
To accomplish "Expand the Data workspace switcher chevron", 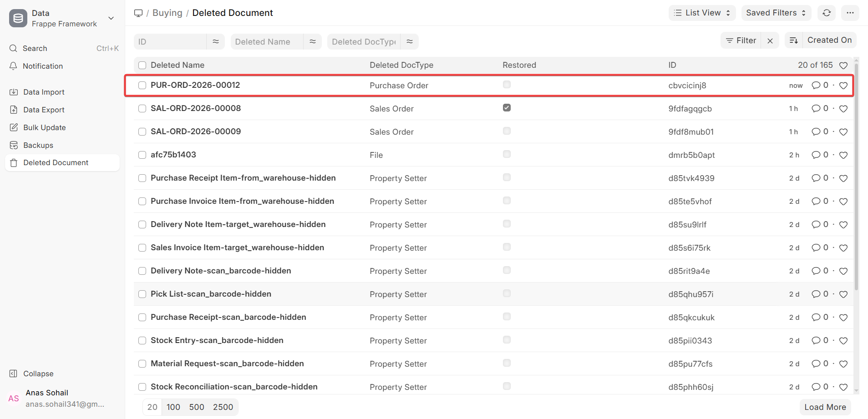I will [x=111, y=18].
